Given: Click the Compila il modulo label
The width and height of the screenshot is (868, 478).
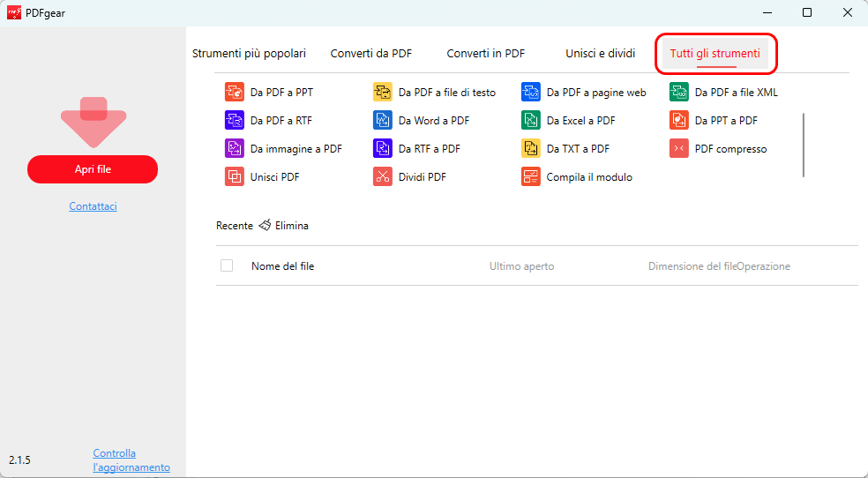Looking at the screenshot, I should point(589,177).
